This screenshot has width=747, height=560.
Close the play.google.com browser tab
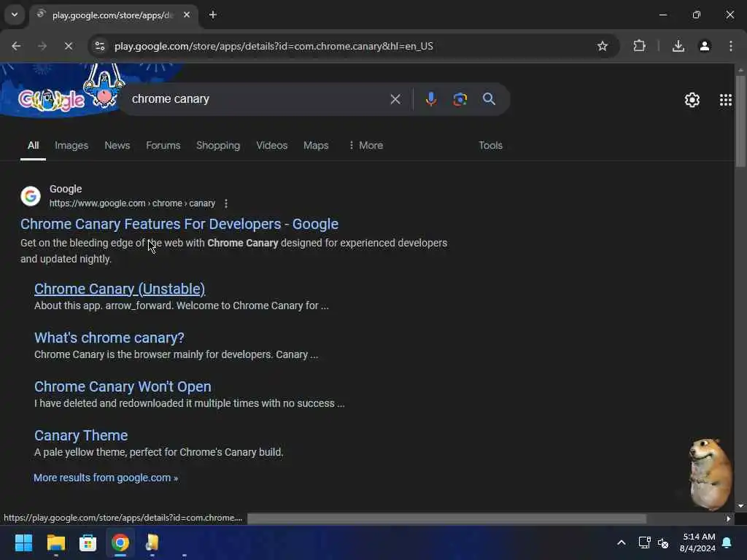click(187, 15)
